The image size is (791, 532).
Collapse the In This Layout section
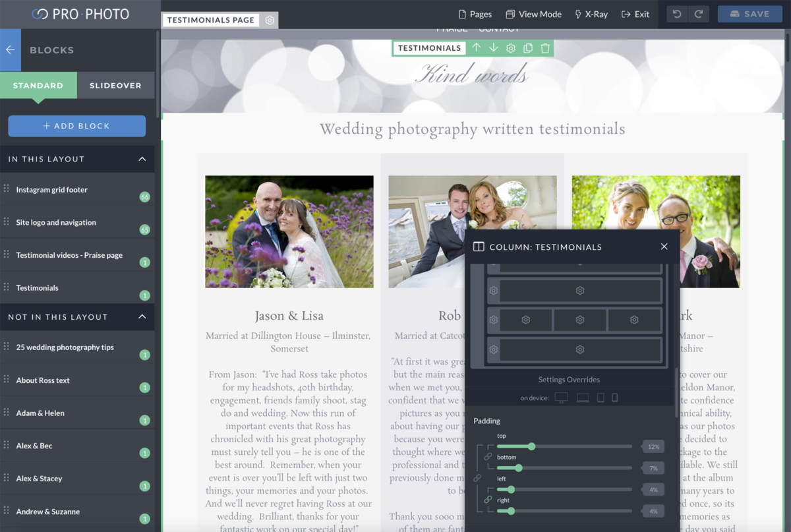coord(142,159)
